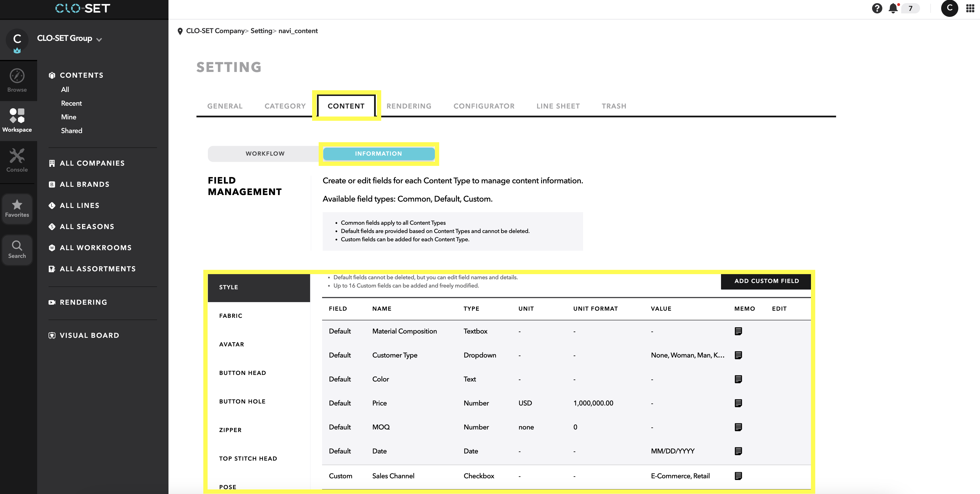Click the notification count badge 7
The height and width of the screenshot is (494, 980).
tap(910, 8)
